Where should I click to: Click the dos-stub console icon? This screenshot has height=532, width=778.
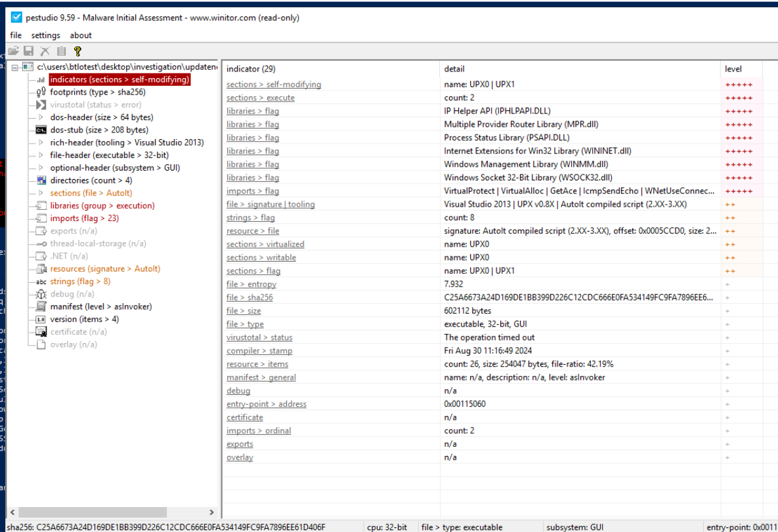[40, 130]
